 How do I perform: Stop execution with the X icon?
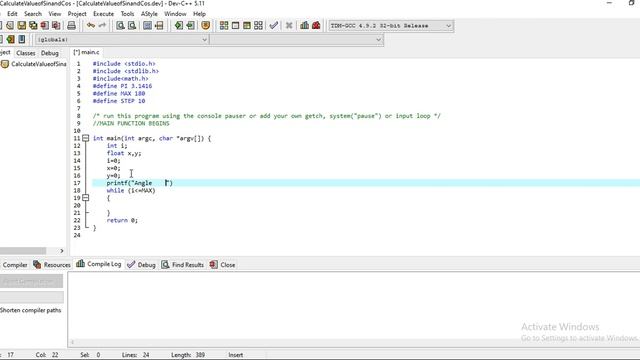point(289,26)
